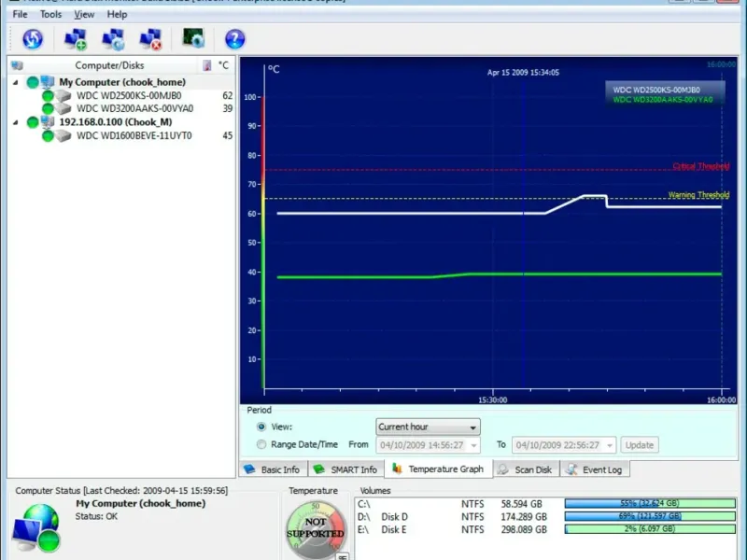Click the Update button
The width and height of the screenshot is (747, 560).
640,445
